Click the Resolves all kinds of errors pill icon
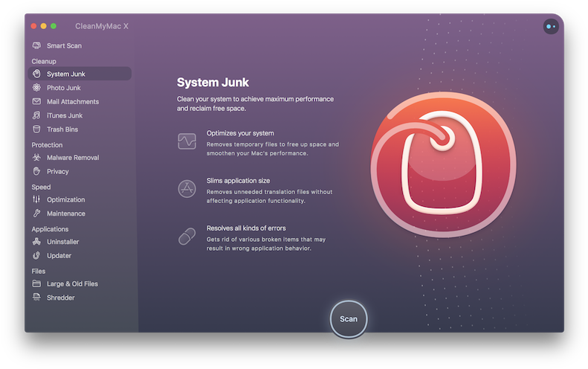Image resolution: width=588 pixels, height=369 pixels. point(187,237)
